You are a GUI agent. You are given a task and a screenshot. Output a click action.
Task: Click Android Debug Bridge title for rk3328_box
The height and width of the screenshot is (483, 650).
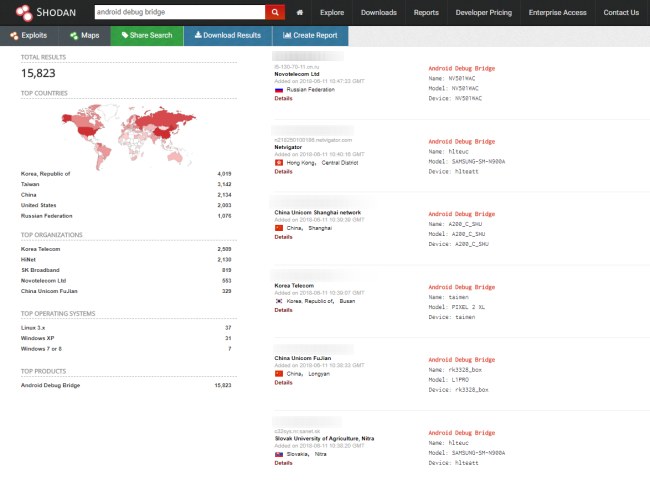462,359
